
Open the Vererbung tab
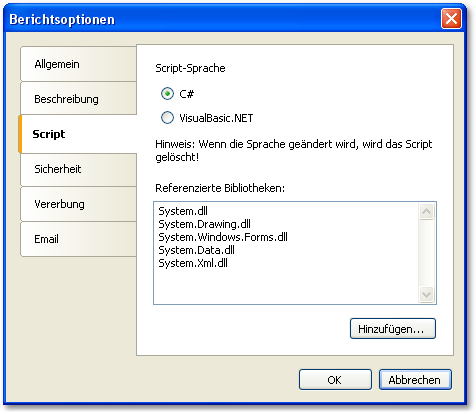78,204
